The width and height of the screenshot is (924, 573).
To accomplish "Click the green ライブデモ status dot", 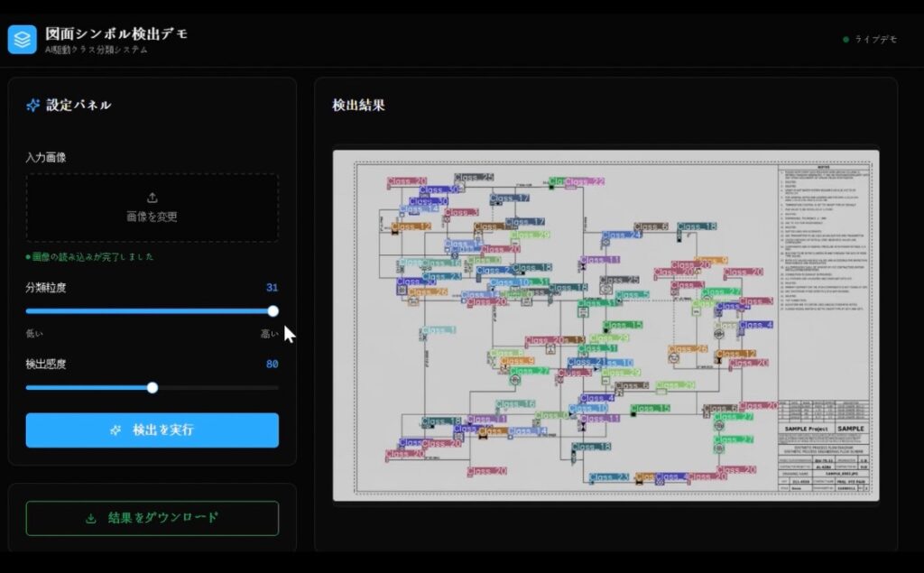I will pyautogui.click(x=845, y=40).
